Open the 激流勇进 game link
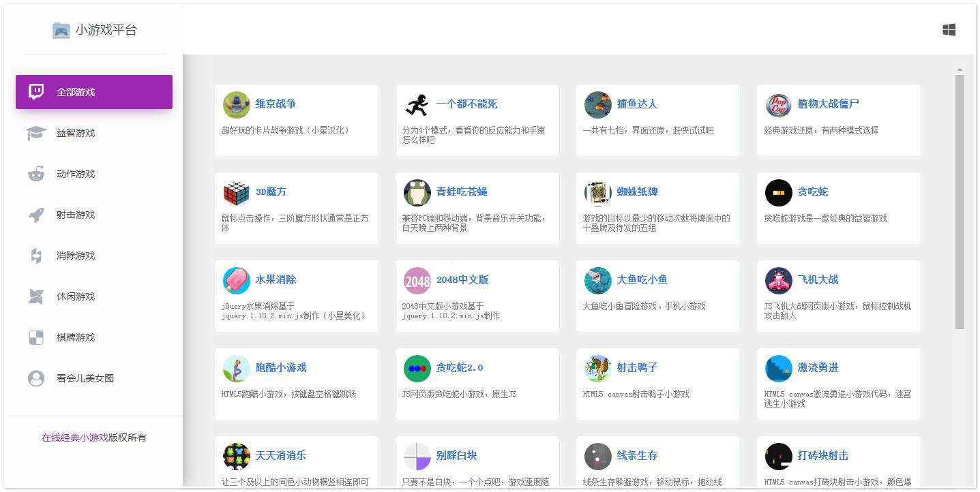Viewport: 980px width, 492px height. [818, 367]
